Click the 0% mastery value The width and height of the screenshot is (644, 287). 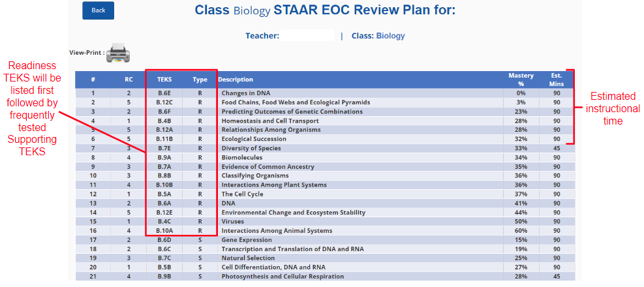[x=521, y=93]
